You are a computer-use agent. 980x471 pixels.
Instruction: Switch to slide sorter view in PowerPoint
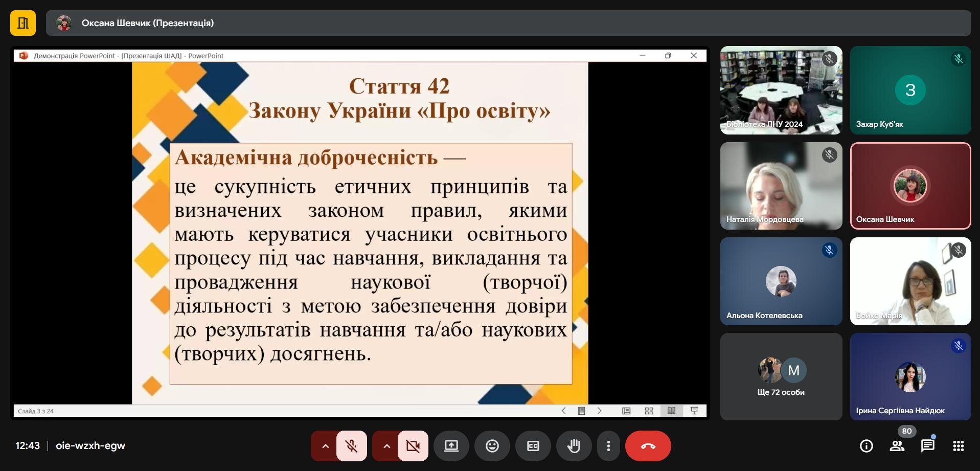click(x=649, y=411)
